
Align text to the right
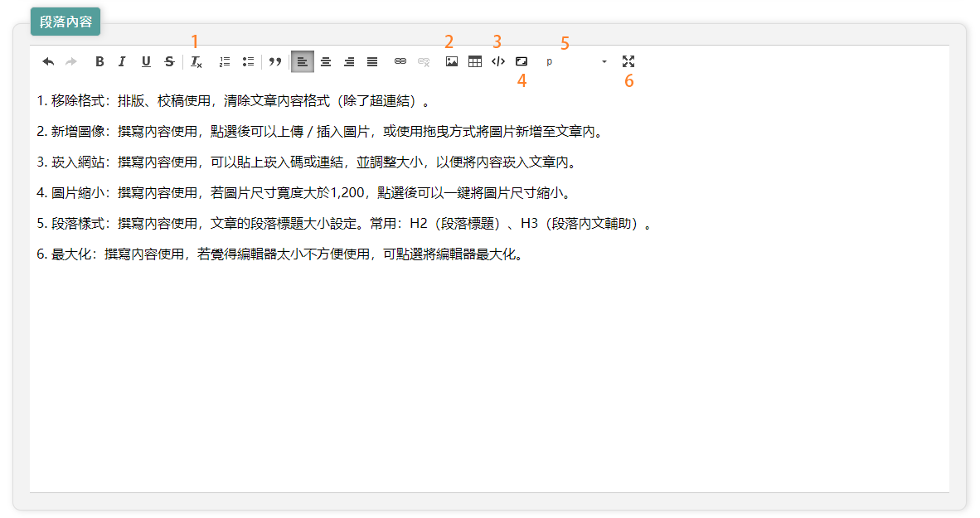[x=349, y=61]
